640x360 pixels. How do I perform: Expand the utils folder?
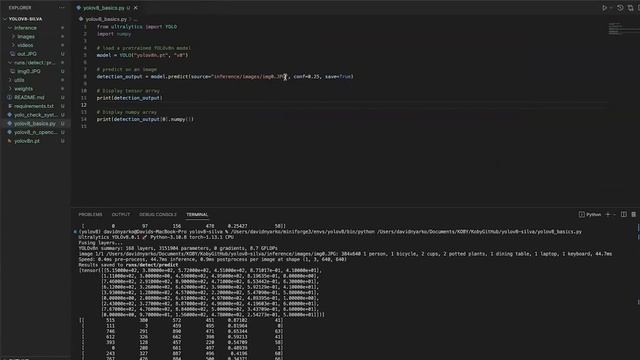tap(11, 80)
